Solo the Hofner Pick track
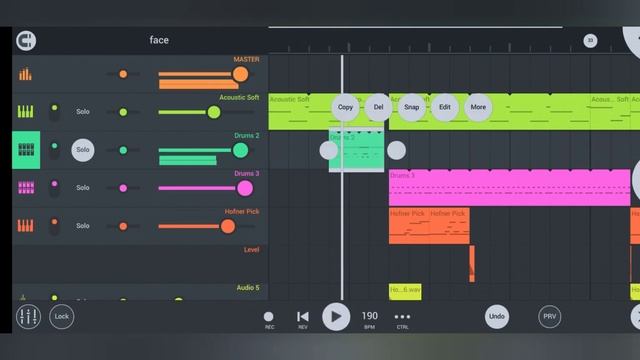 coord(83,226)
